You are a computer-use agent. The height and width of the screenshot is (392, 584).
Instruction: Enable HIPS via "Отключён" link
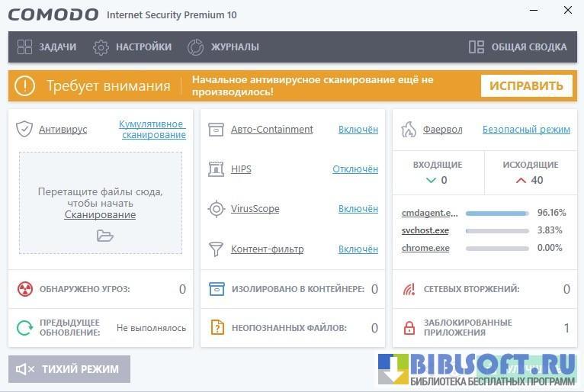[355, 169]
